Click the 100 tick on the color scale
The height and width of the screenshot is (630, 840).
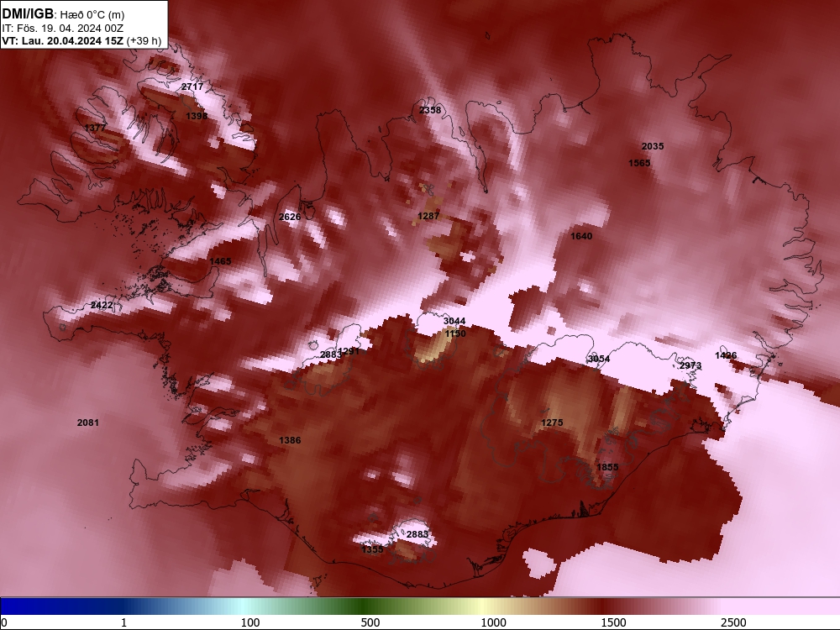tap(250, 622)
